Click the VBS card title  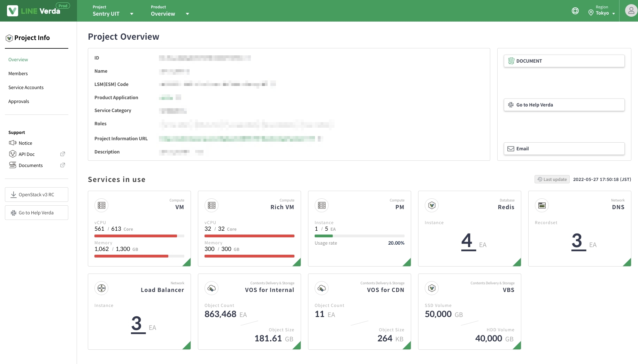508,290
